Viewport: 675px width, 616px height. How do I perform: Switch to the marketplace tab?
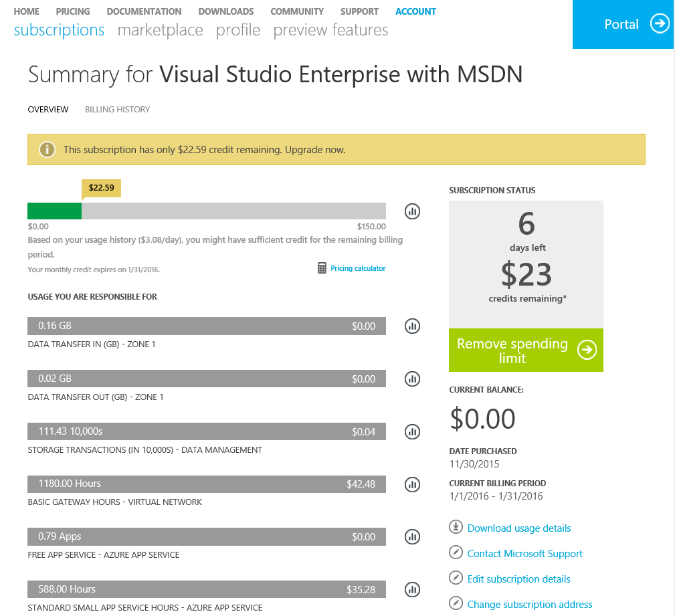click(160, 30)
